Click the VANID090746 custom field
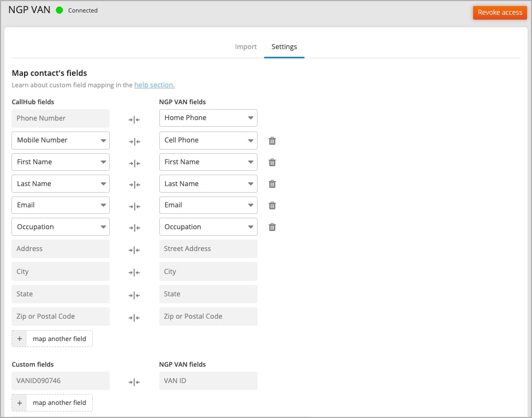Viewport: 532px width, 418px height. [x=61, y=381]
